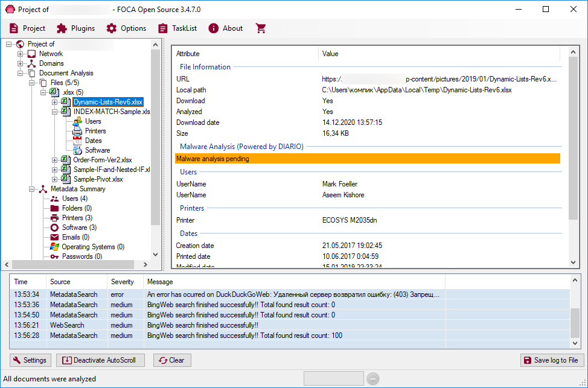This screenshot has height=388, width=588.
Task: Click the Excel icon of Sample-IF-and-Nested-IF file
Action: (66, 170)
